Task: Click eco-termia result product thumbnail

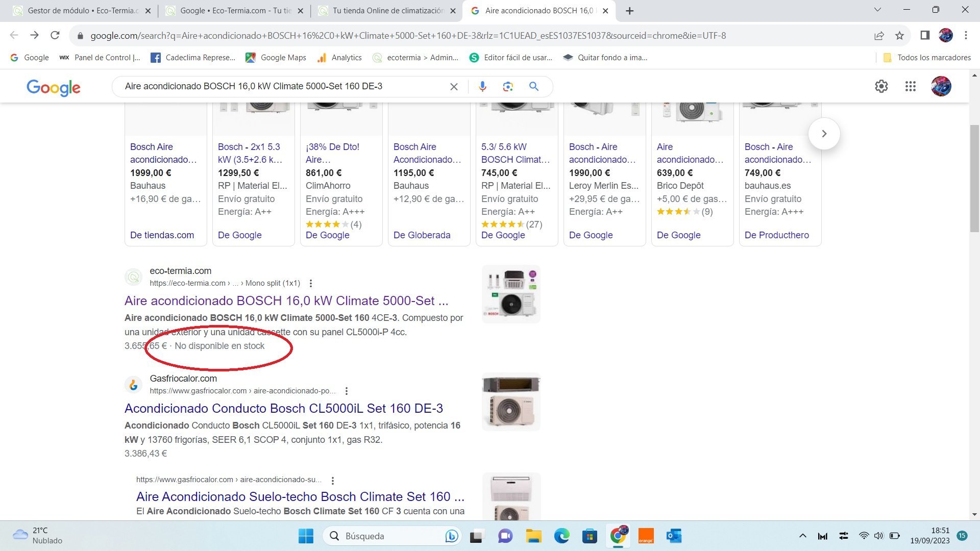Action: click(511, 294)
